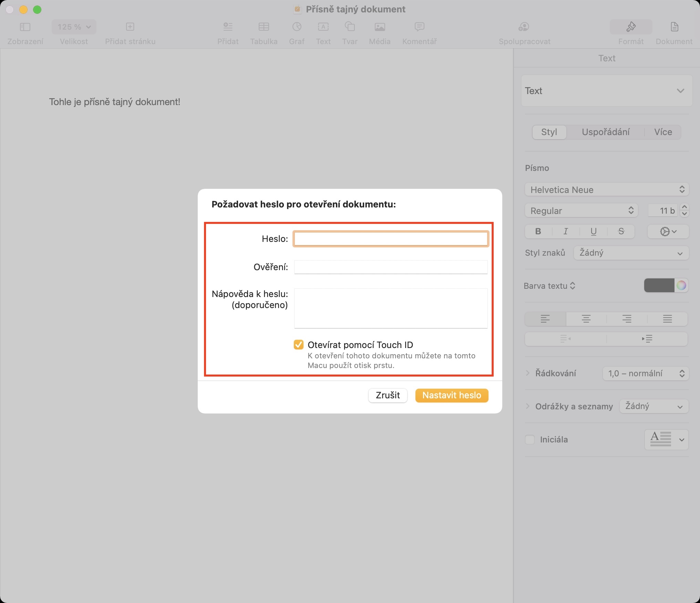This screenshot has height=603, width=700.
Task: Open the text color wheel picker
Action: click(681, 286)
